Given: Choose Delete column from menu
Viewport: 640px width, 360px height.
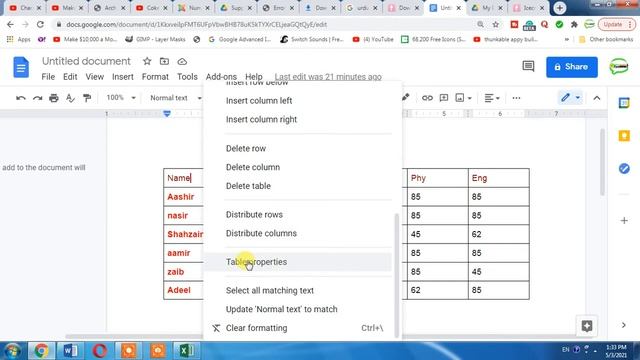Looking at the screenshot, I should pos(297,167).
